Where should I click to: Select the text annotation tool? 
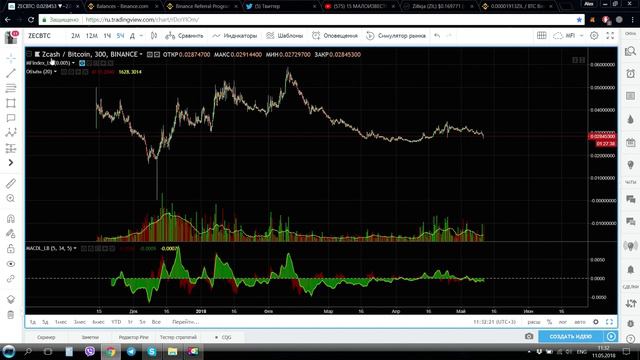(x=11, y=118)
